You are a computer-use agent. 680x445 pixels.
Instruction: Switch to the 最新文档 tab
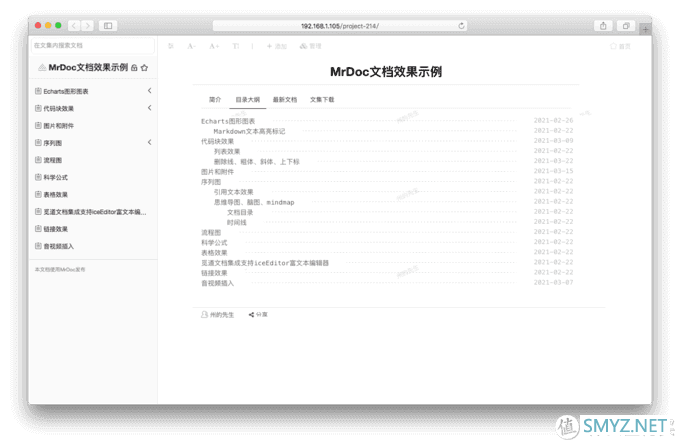pos(285,99)
